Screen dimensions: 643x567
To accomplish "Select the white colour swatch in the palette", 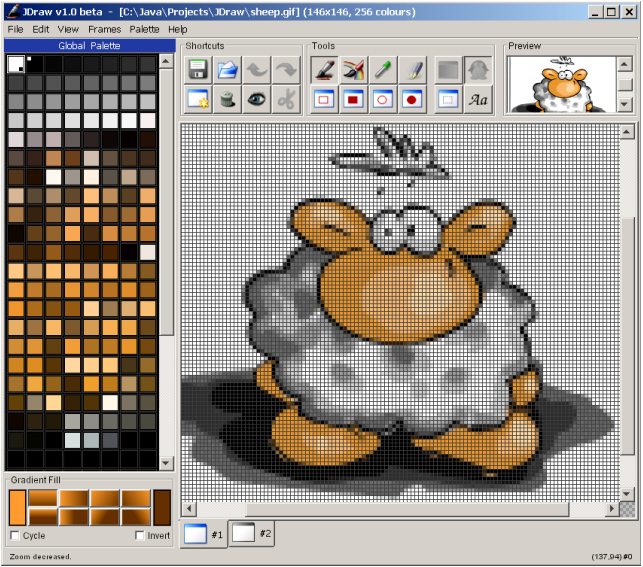I will 16,64.
